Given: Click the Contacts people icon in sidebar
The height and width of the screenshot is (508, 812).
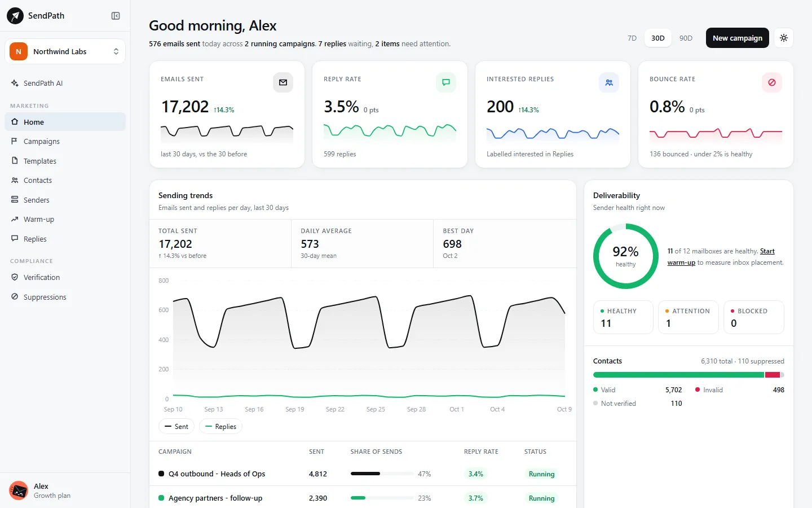Looking at the screenshot, I should pyautogui.click(x=15, y=180).
